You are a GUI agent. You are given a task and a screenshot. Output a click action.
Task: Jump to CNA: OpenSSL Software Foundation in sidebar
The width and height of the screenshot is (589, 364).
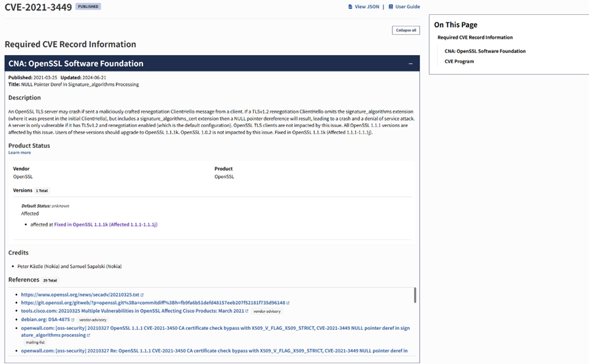point(485,51)
